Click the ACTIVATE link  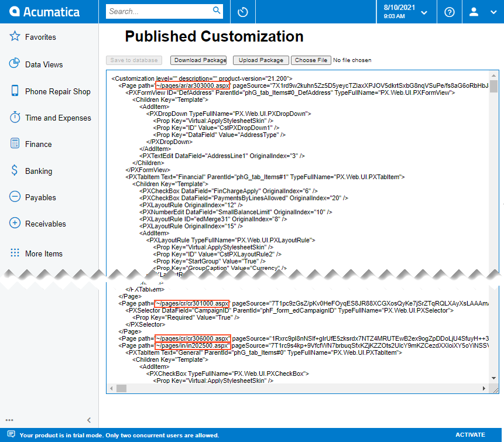(x=470, y=434)
